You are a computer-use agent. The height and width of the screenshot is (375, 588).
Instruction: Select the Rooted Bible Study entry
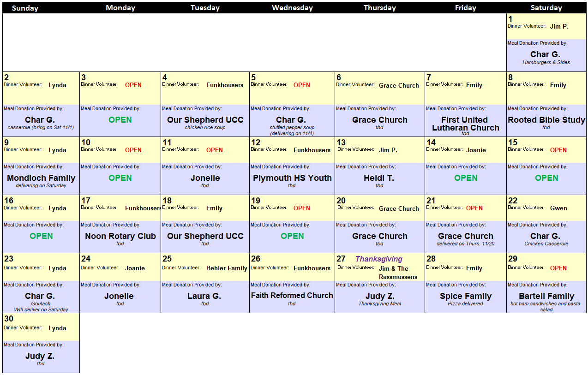(546, 120)
